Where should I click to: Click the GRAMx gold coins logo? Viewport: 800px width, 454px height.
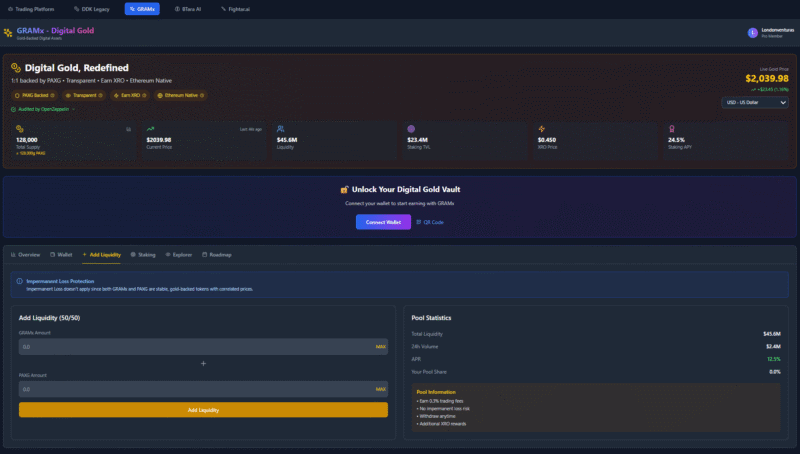[x=9, y=33]
